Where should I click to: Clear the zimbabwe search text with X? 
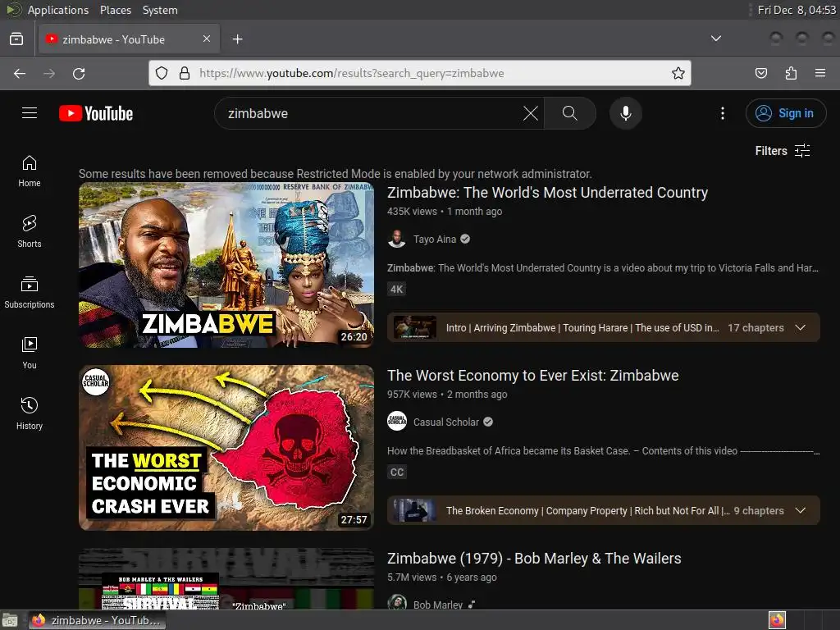tap(531, 113)
